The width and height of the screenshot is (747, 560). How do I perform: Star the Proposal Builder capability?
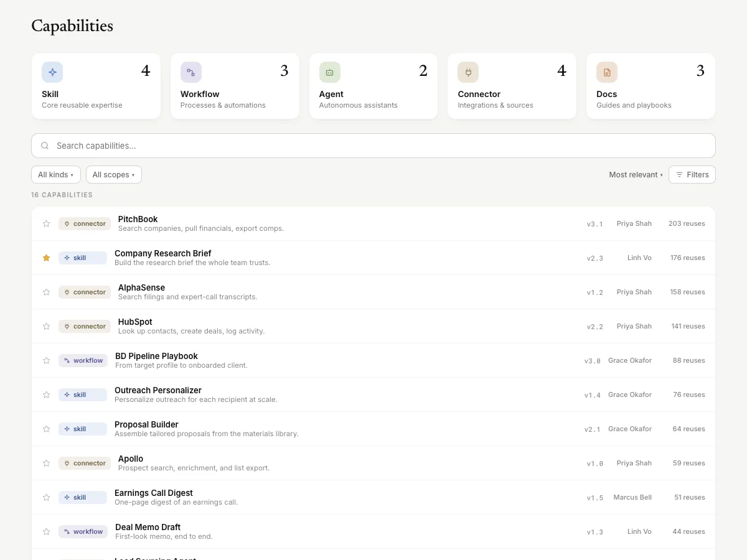(46, 429)
